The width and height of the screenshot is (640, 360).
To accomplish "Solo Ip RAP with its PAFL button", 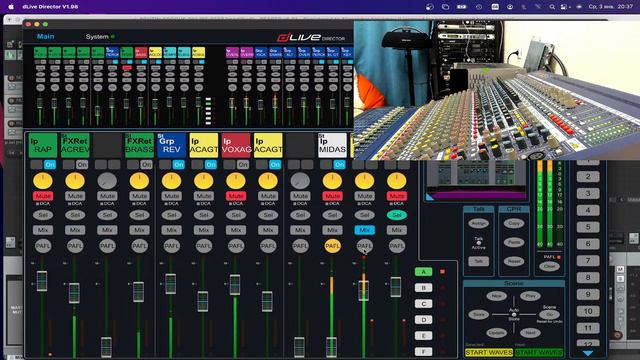I will point(43,246).
